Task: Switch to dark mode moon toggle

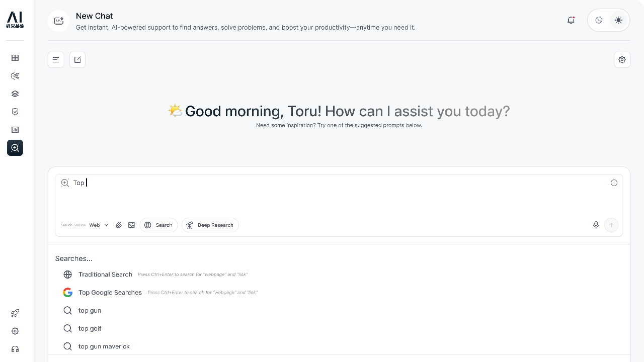Action: [599, 20]
